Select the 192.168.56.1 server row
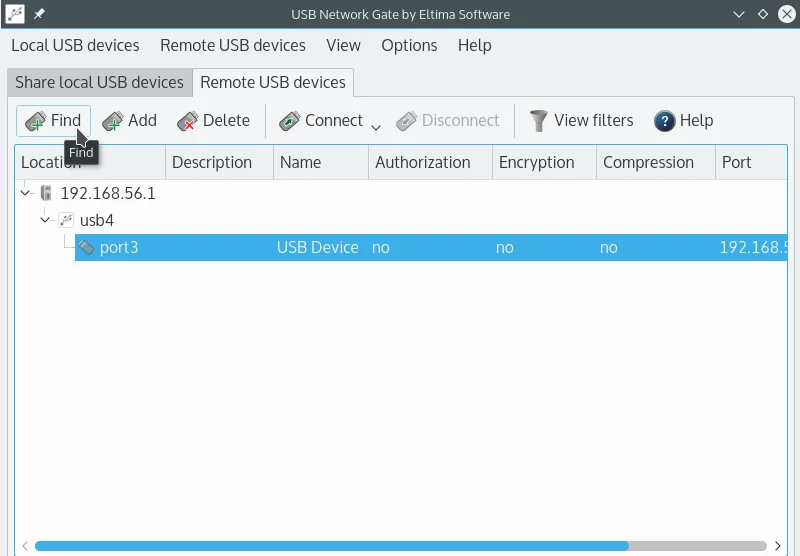This screenshot has width=800, height=556. pos(401,193)
